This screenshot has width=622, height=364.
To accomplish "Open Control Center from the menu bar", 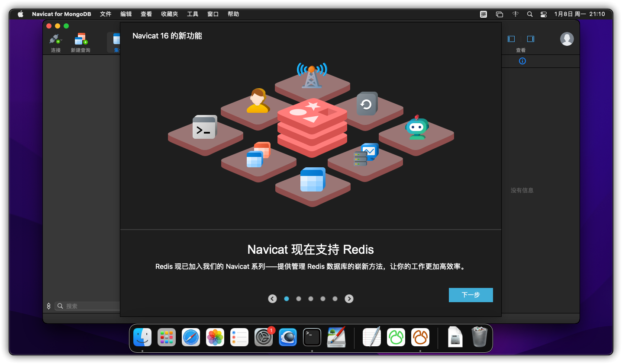I will 543,14.
